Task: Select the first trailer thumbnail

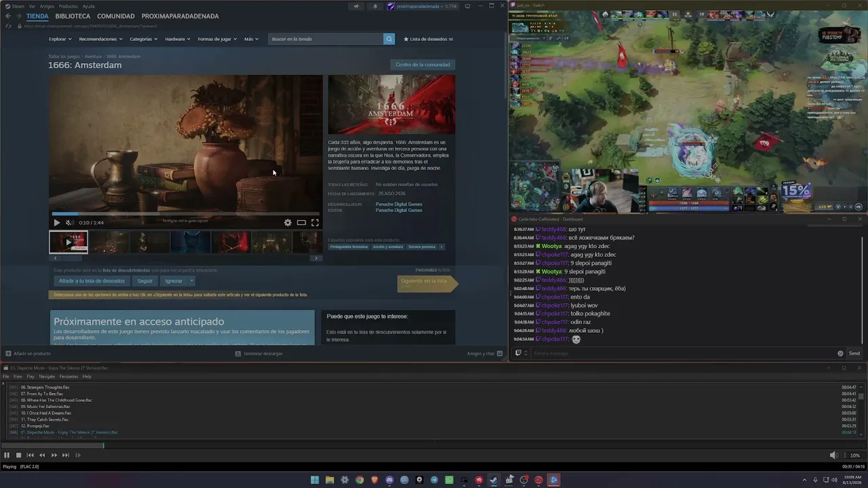Action: pyautogui.click(x=68, y=242)
